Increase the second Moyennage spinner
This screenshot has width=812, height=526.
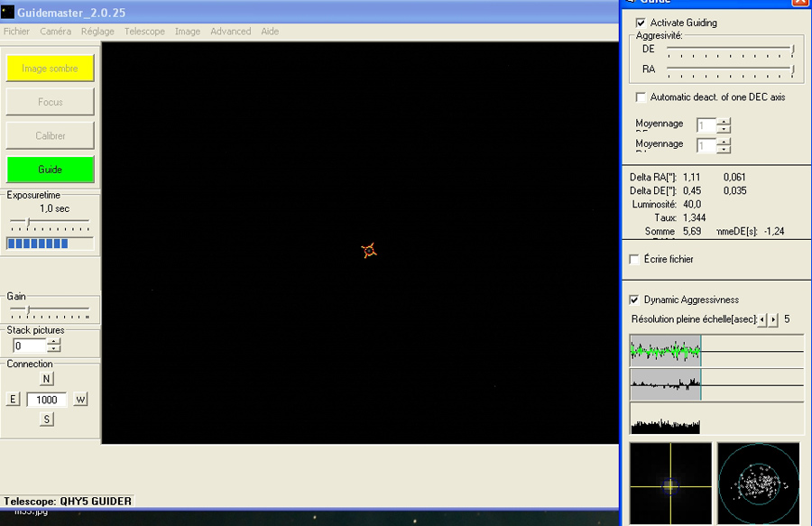(x=724, y=142)
